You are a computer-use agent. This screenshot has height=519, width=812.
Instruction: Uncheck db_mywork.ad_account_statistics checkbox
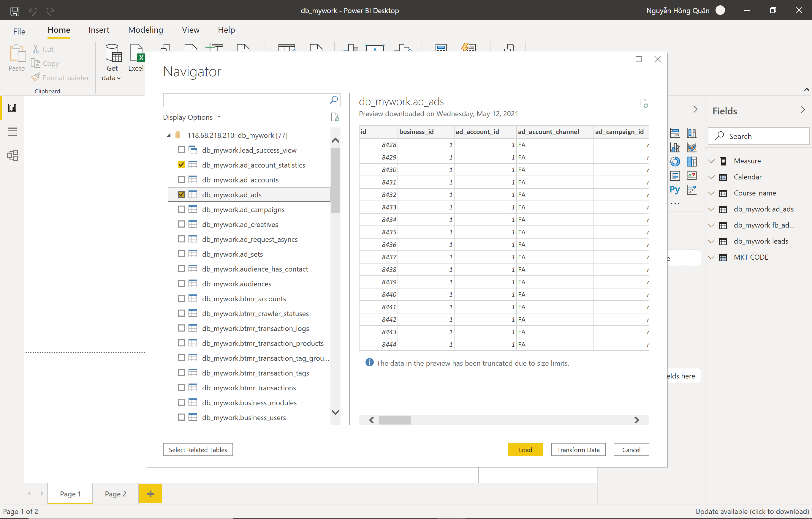[181, 165]
